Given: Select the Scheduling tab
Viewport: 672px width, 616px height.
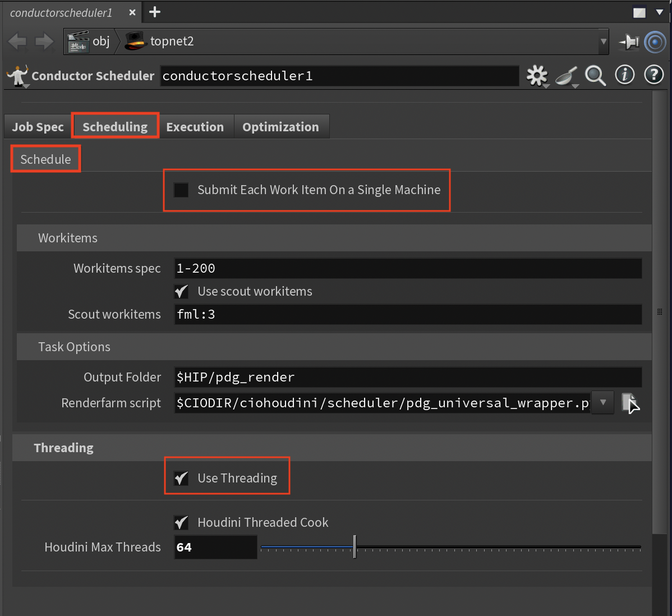Looking at the screenshot, I should click(115, 127).
